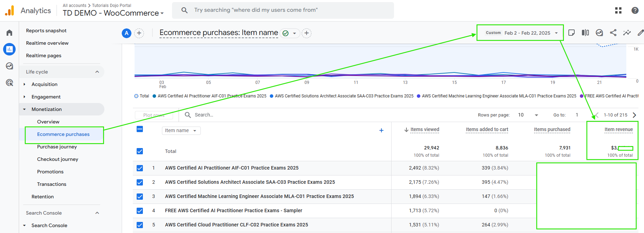
Task: Go to the next page of rows
Action: (634, 115)
